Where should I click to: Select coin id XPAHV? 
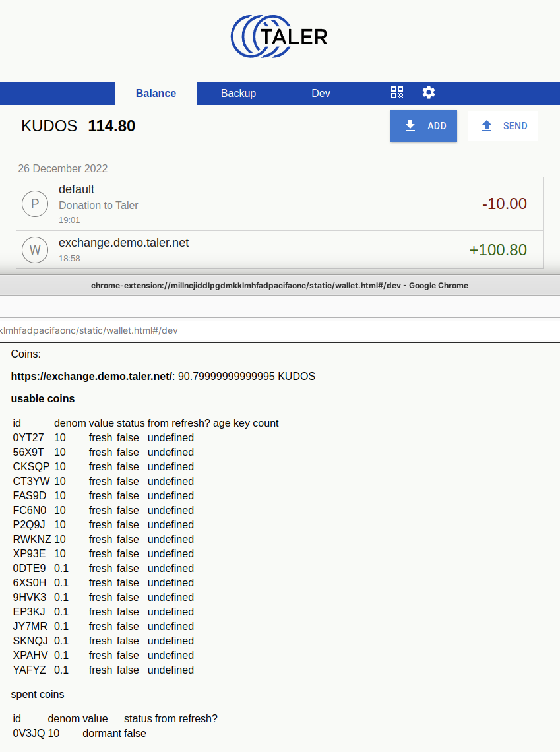31,655
